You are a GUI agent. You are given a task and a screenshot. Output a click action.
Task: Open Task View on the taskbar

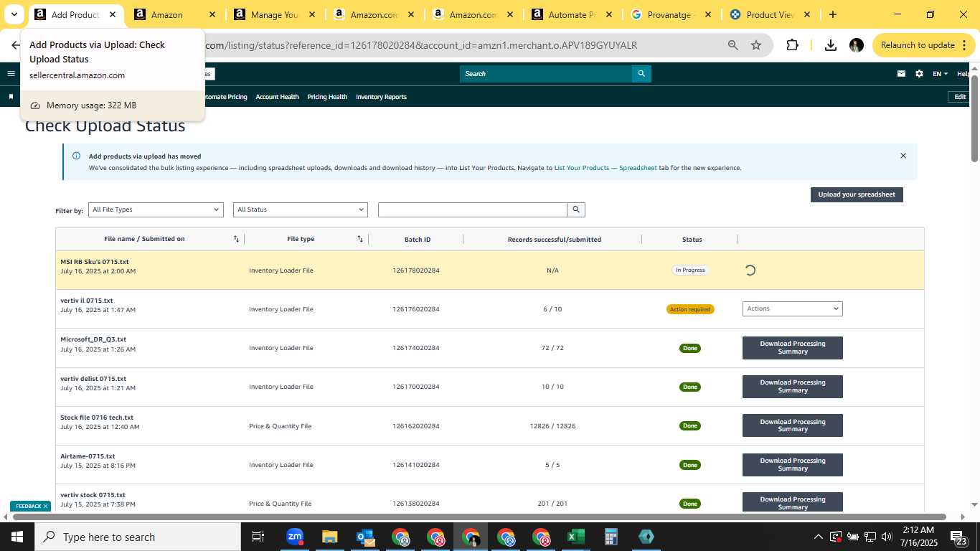click(258, 537)
